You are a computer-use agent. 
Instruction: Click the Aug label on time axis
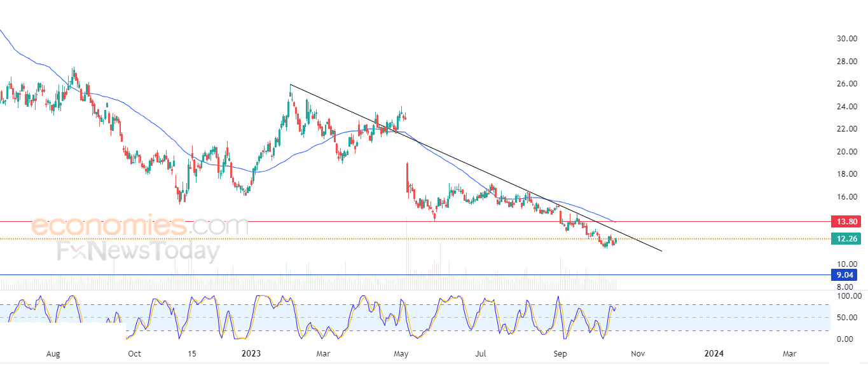click(x=53, y=353)
